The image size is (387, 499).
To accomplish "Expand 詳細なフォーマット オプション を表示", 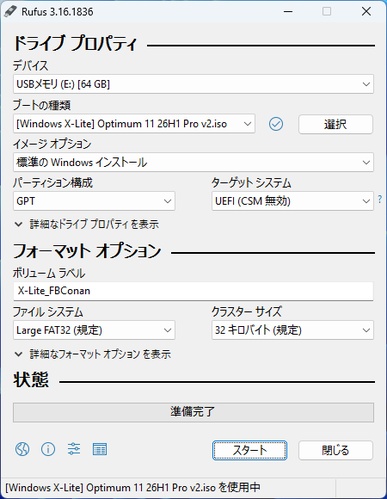I will [x=93, y=354].
